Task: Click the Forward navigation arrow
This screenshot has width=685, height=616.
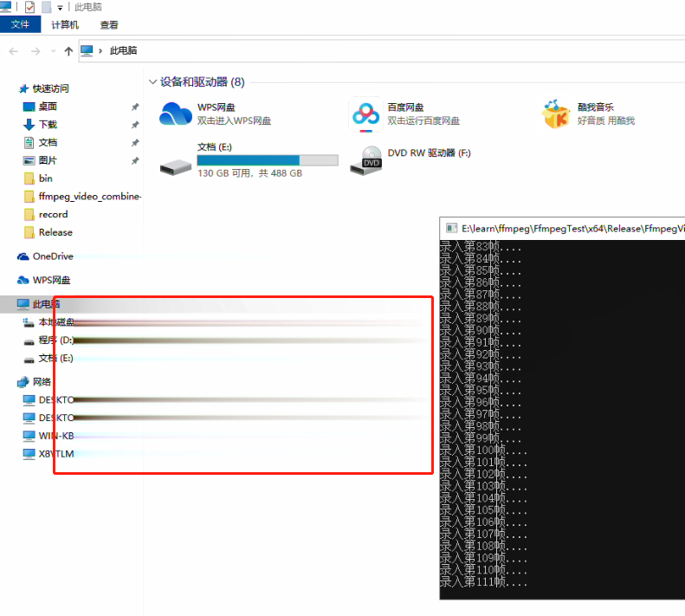Action: pyautogui.click(x=36, y=51)
